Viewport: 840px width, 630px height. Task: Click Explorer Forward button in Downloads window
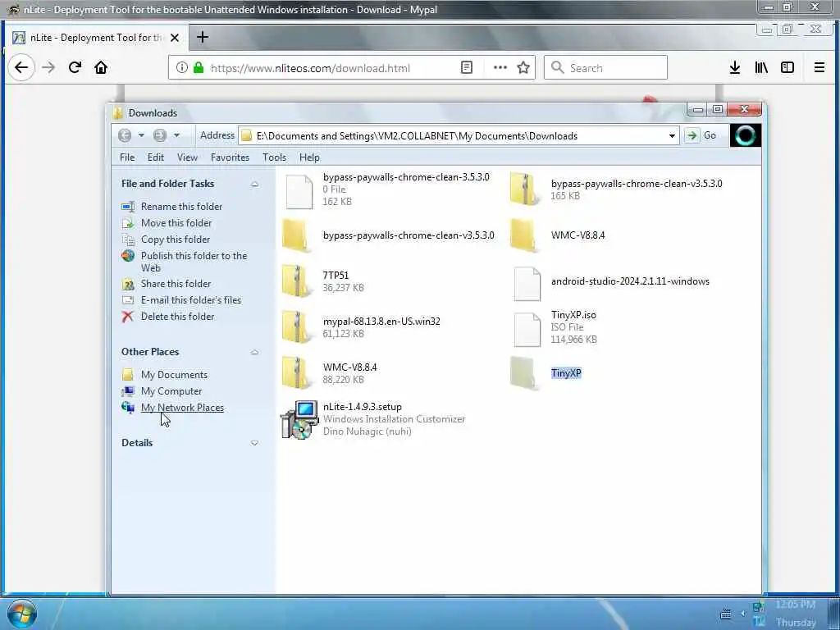(160, 135)
